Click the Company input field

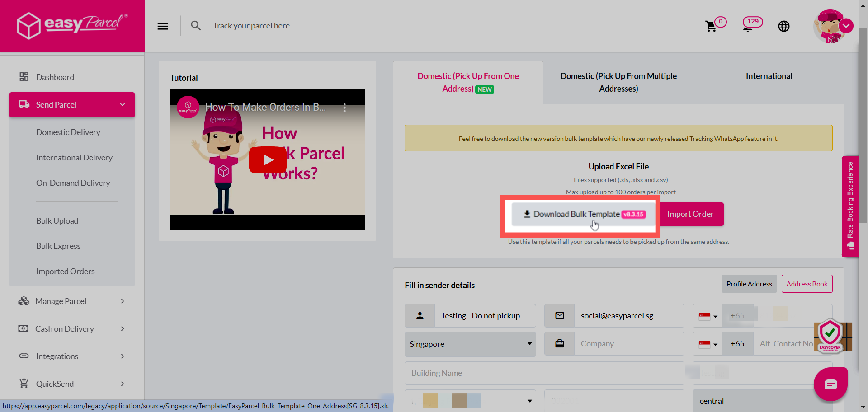(629, 344)
